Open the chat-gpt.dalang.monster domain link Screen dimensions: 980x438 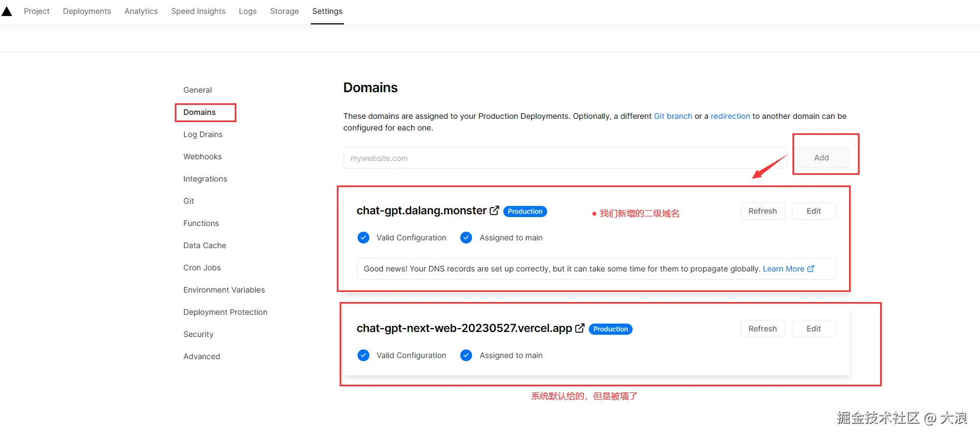coord(421,210)
